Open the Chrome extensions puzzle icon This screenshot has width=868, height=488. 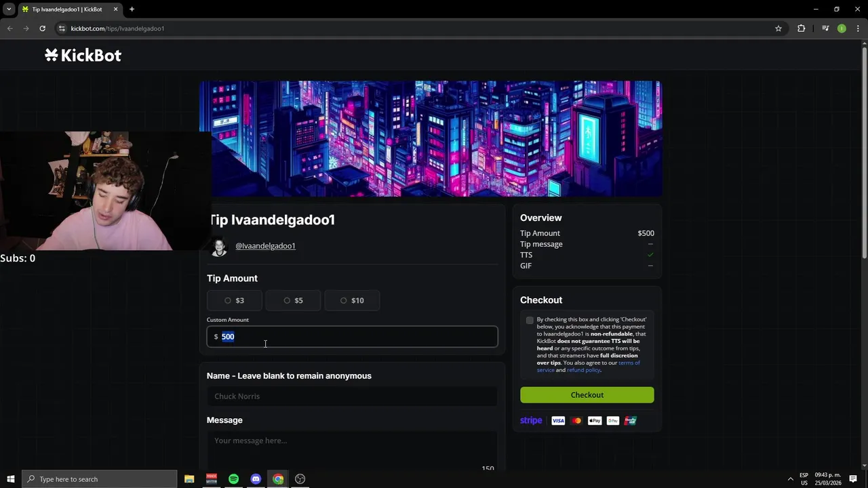coord(802,28)
